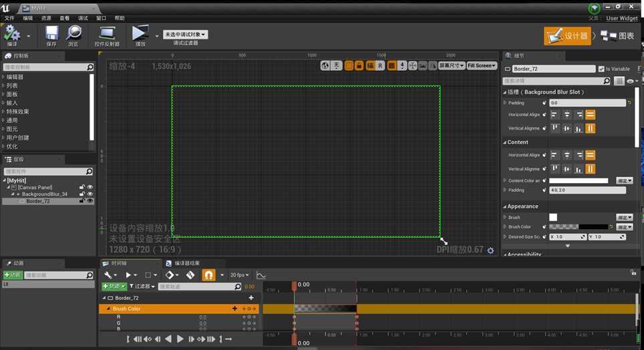
Task: Select Border_72 in the hierarchy tree
Action: tap(38, 201)
